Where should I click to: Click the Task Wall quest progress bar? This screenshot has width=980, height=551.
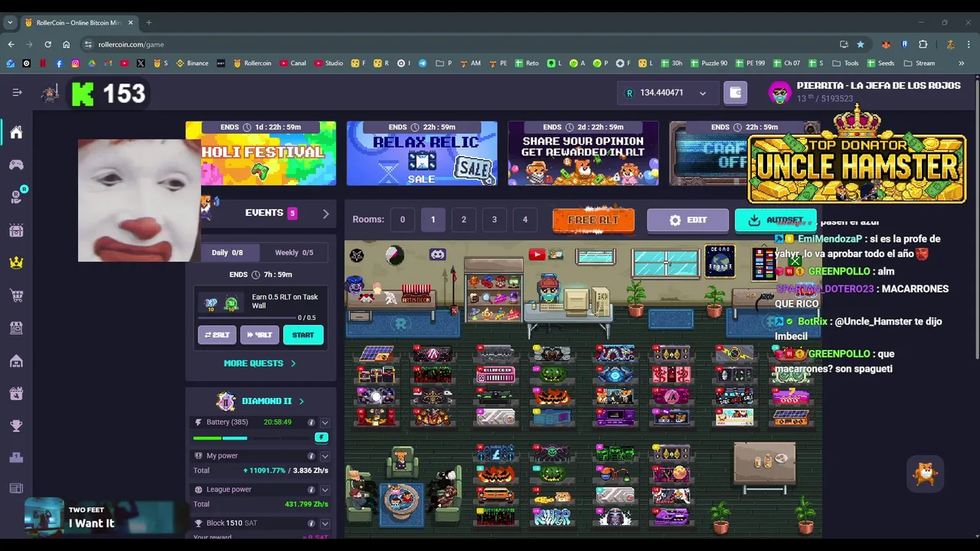[247, 318]
